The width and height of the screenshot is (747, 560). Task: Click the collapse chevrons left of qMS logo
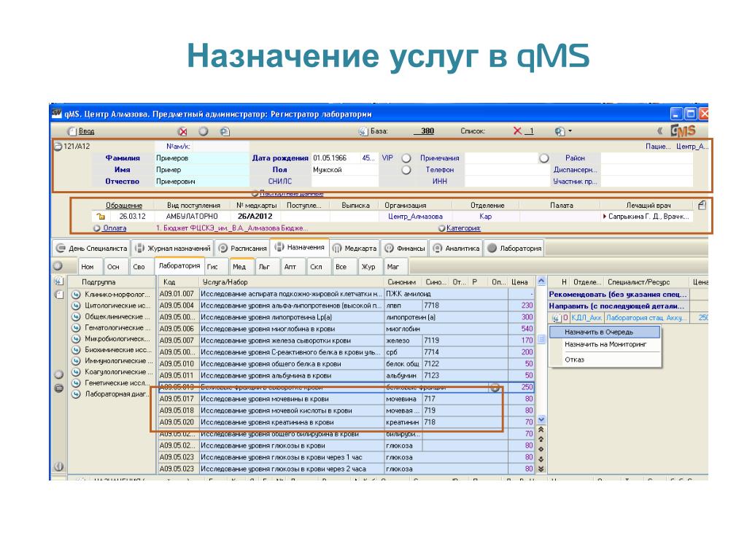pos(659,131)
